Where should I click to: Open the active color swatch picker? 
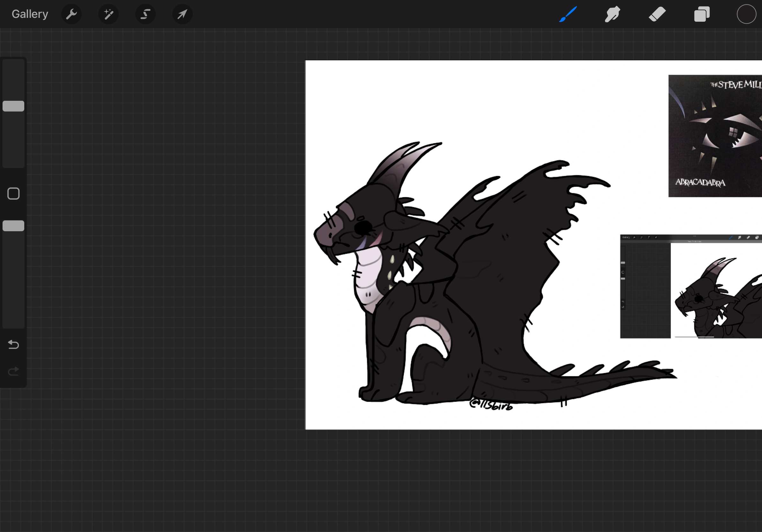point(746,14)
